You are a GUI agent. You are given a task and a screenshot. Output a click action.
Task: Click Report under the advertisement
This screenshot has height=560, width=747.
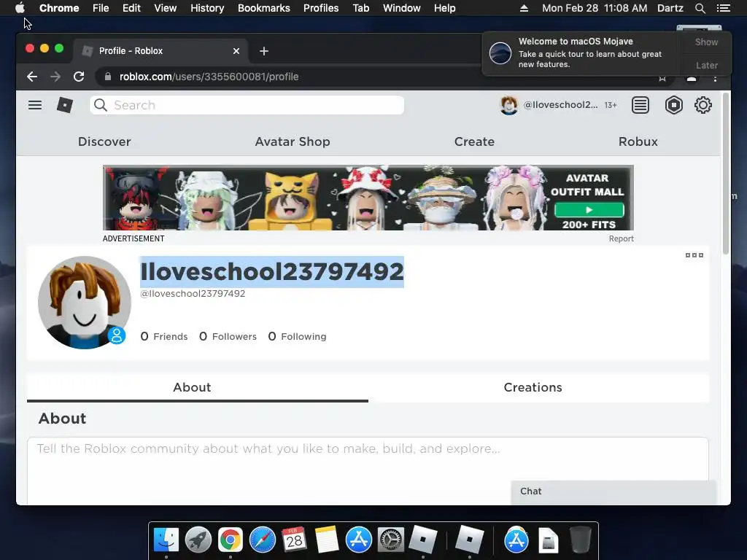click(622, 238)
